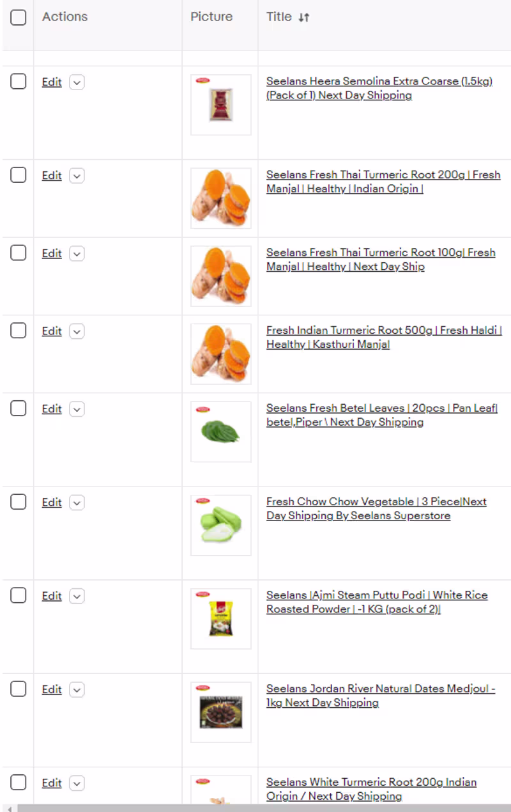This screenshot has width=511, height=812.
Task: Click the Heera Semolina product thumbnail
Action: click(x=220, y=105)
